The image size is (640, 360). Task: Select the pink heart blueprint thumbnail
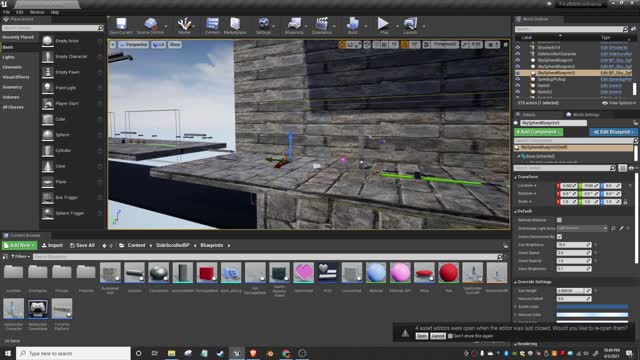click(x=303, y=273)
